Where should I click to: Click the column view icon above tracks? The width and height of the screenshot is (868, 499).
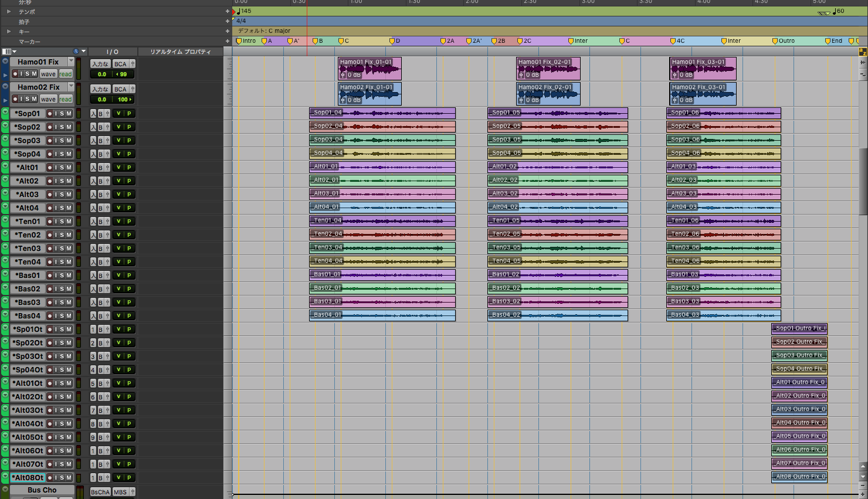tap(6, 52)
